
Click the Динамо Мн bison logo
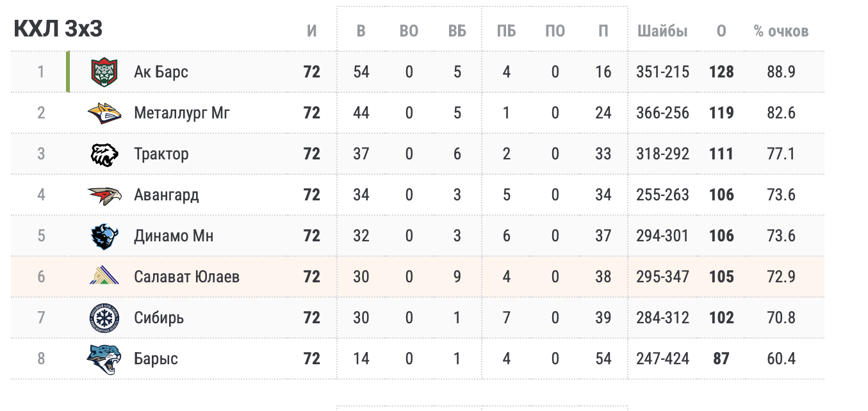[104, 236]
